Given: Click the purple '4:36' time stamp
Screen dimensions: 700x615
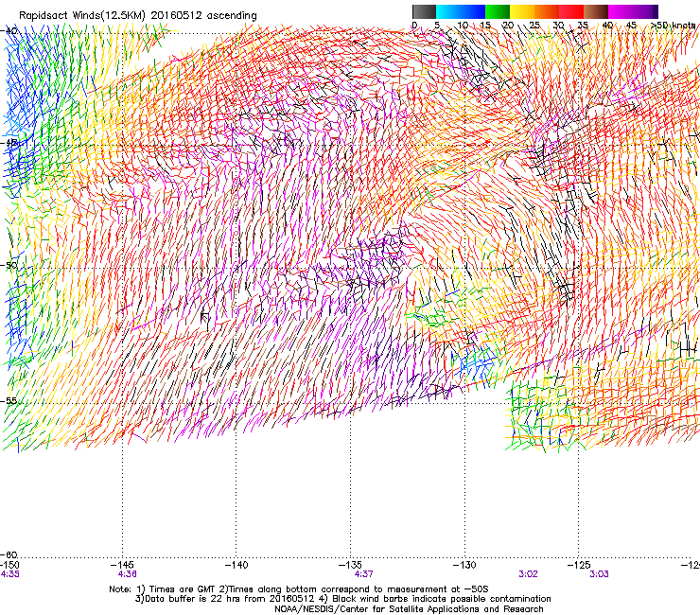Looking at the screenshot, I should coord(128,574).
